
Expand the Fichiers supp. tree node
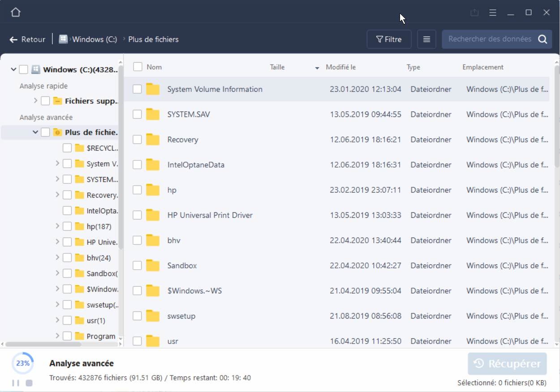point(35,101)
